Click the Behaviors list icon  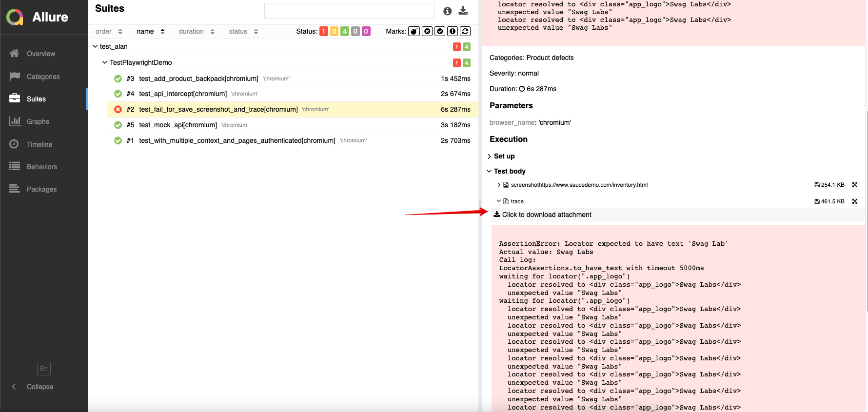15,166
